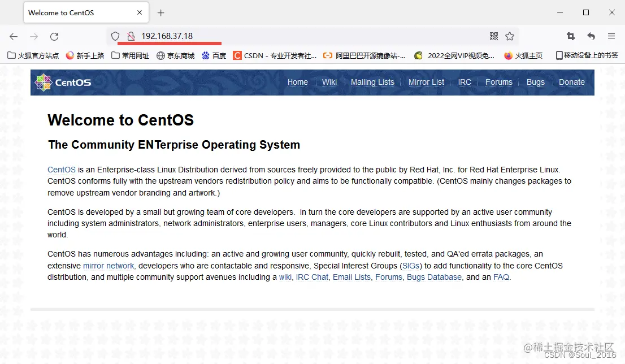This screenshot has height=364, width=625.
Task: Open the hamburger application menu
Action: pyautogui.click(x=611, y=36)
